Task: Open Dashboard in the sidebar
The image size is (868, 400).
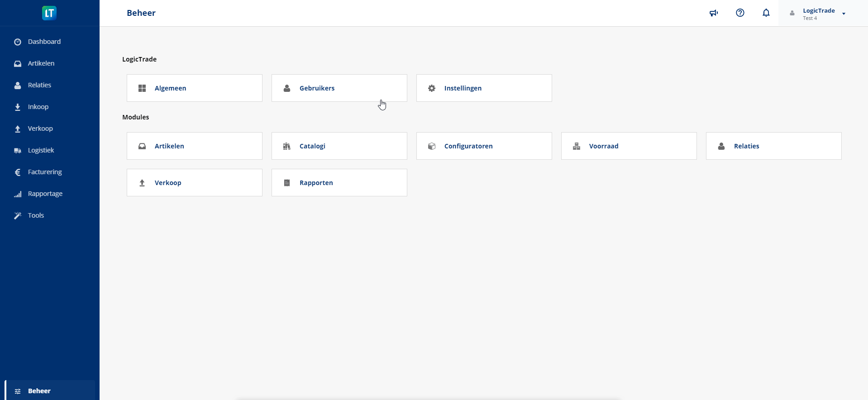Action: click(44, 42)
